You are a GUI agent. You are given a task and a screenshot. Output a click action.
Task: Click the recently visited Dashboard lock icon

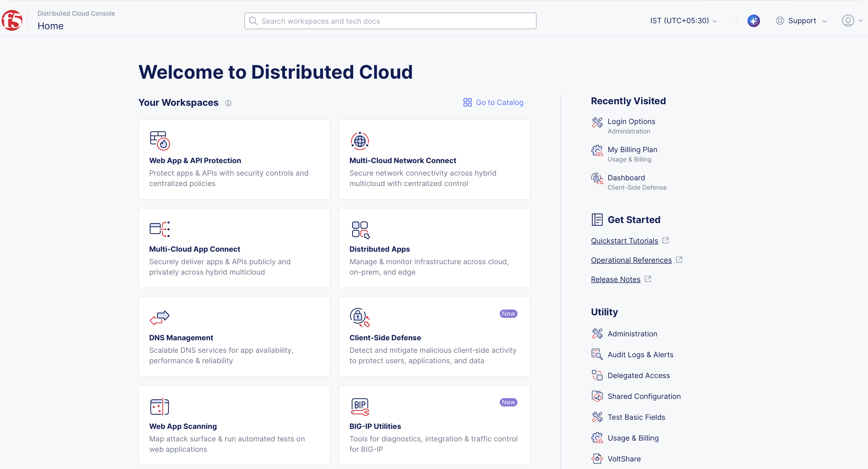click(597, 178)
